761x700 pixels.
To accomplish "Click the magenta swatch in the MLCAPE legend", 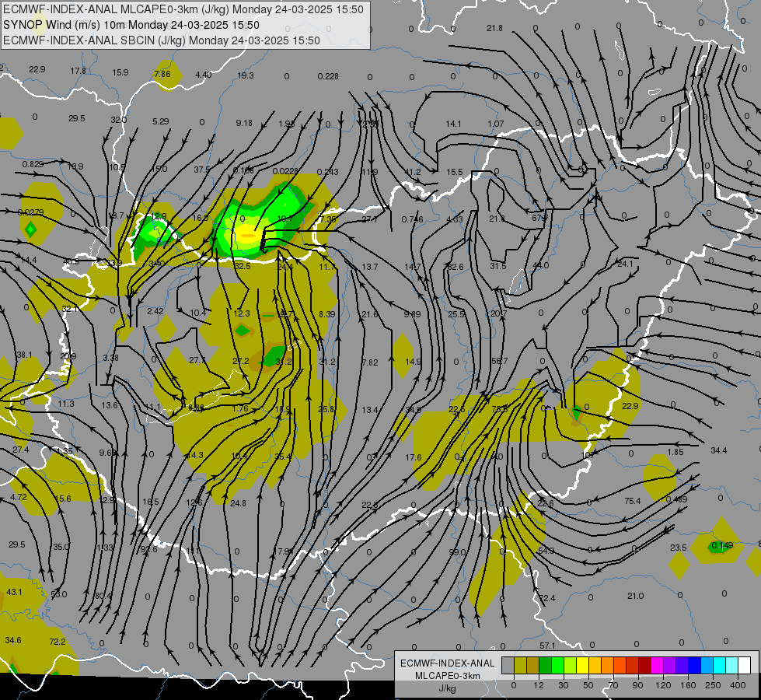I will click(657, 666).
